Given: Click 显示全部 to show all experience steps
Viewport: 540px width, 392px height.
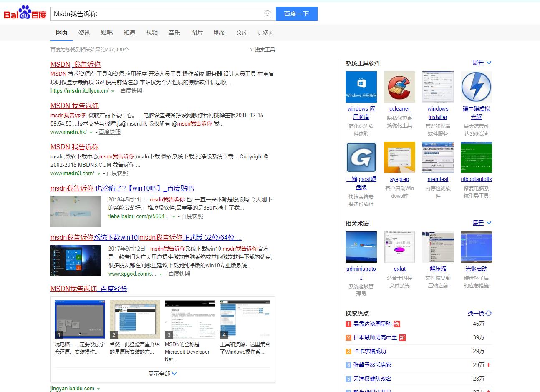Looking at the screenshot, I should coord(159,374).
